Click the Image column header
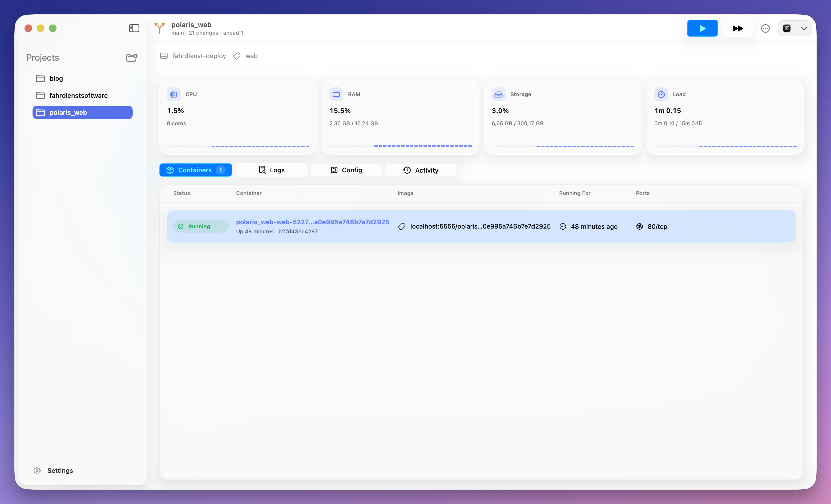The image size is (831, 504). tap(405, 193)
